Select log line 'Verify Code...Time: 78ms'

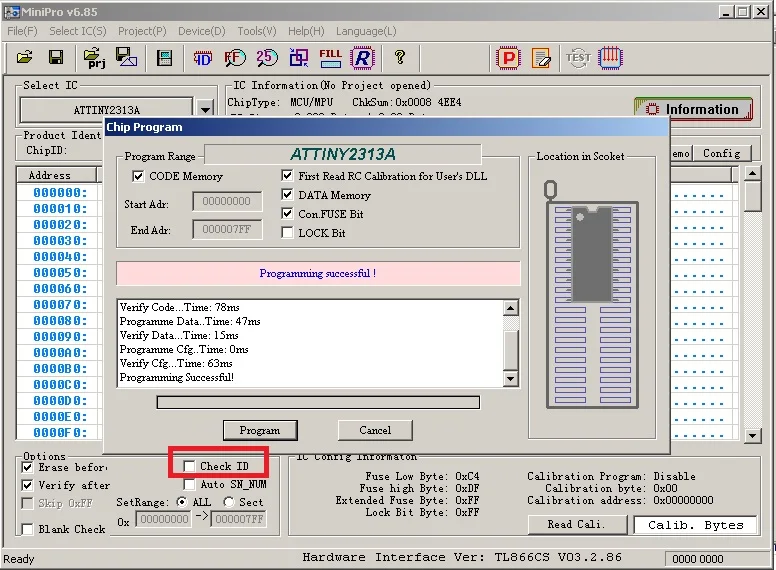click(x=180, y=307)
